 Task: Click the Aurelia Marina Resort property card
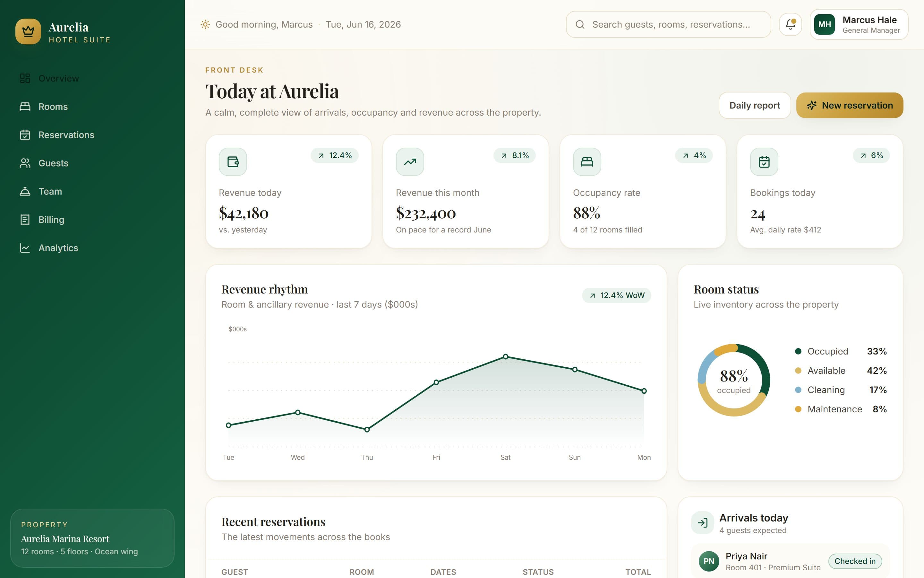click(92, 538)
